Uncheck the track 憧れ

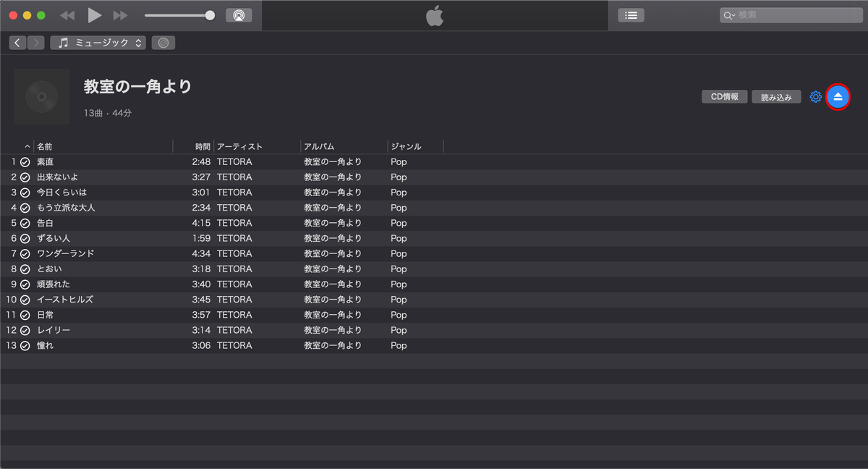[25, 345]
